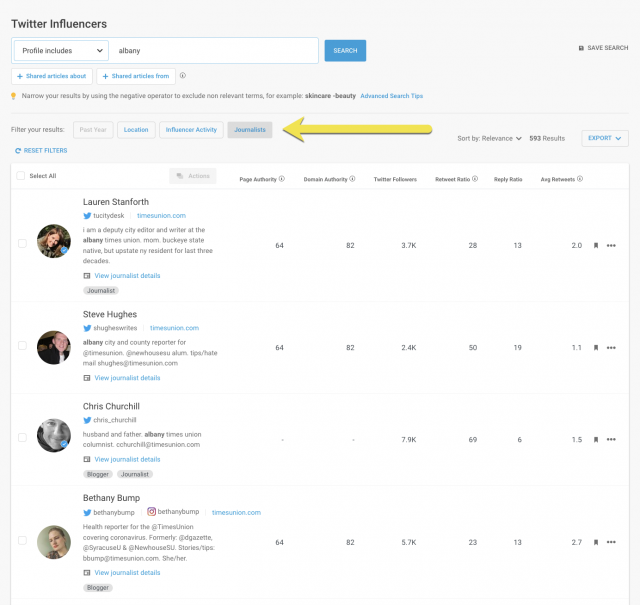View journalist details for Lauren Stanforth
This screenshot has height=605, width=640.
coord(127,276)
